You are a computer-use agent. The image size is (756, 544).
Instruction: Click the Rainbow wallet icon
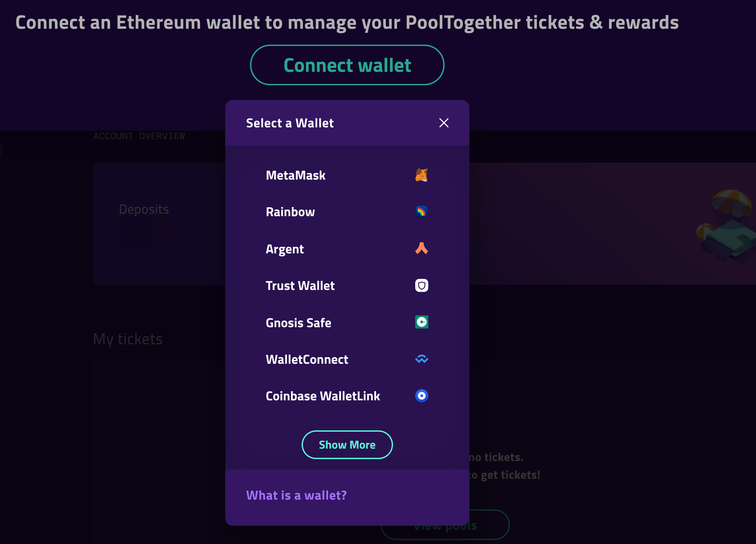click(x=421, y=212)
